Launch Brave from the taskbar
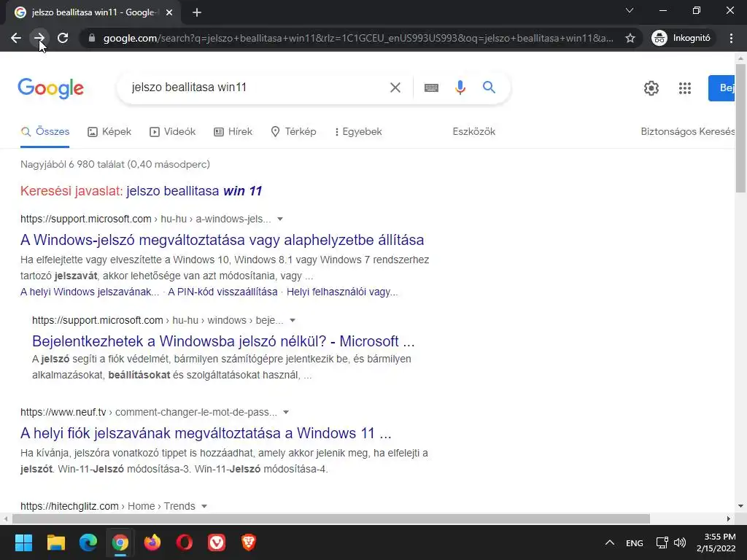Viewport: 747px width, 560px height. 249,542
